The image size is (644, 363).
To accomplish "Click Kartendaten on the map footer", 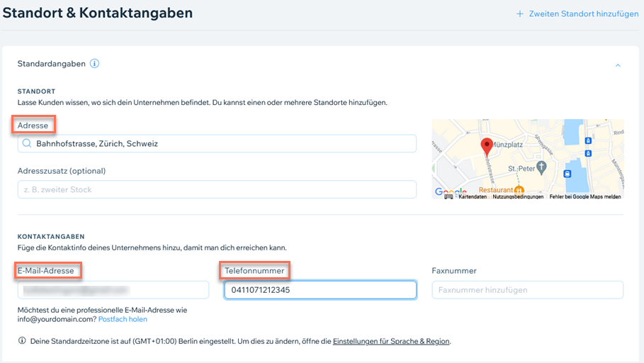I will [x=473, y=197].
